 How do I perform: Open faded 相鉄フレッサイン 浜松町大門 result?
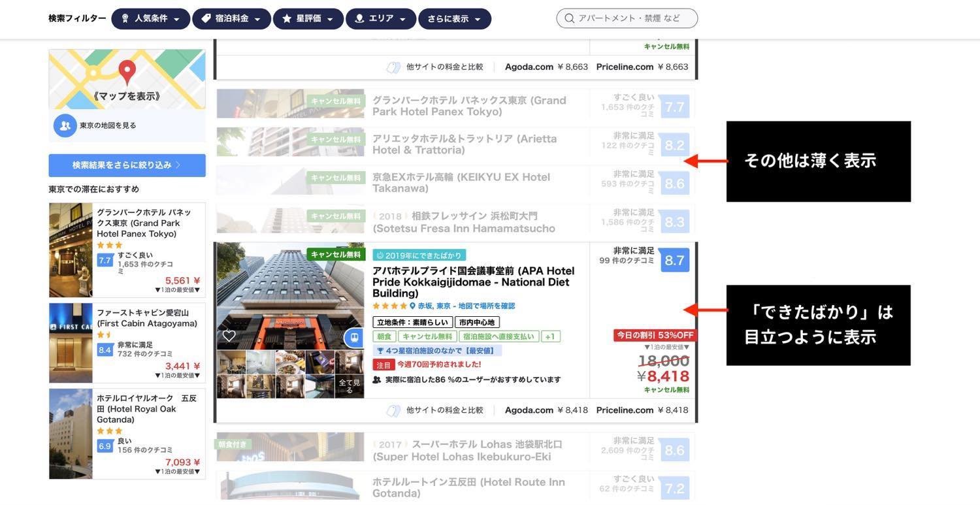point(464,222)
